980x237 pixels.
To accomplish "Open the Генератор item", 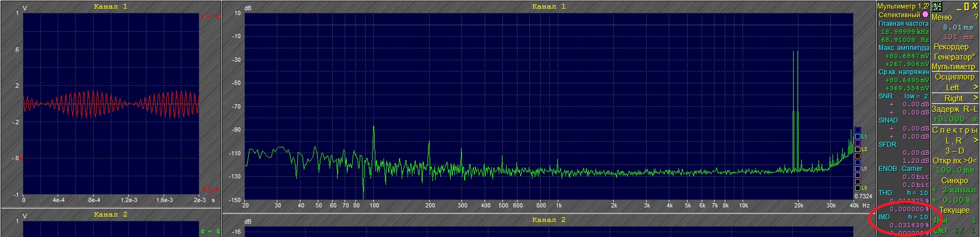I will click(955, 57).
